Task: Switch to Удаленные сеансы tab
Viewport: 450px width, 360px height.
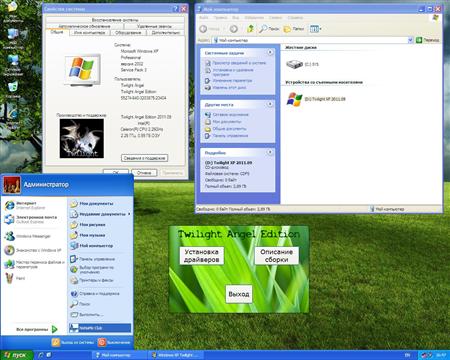Action: pos(154,26)
